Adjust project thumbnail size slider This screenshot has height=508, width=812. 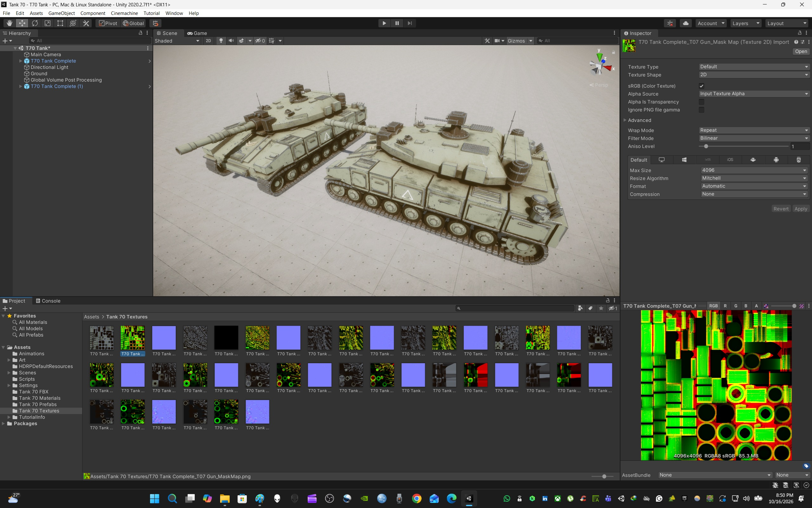point(602,477)
